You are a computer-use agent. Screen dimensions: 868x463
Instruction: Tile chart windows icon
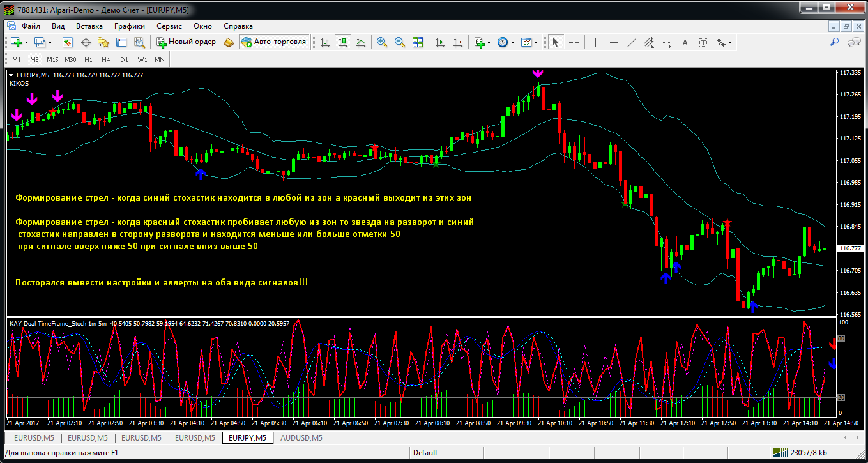click(418, 42)
